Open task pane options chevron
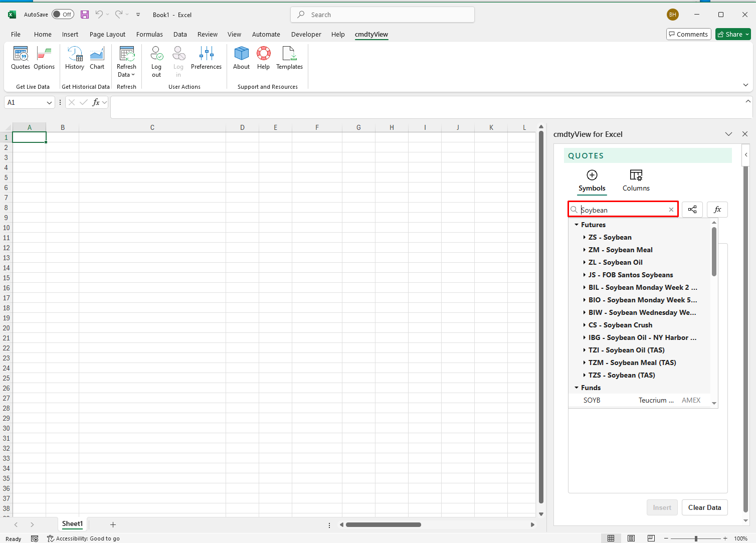The image size is (756, 543). (x=728, y=134)
